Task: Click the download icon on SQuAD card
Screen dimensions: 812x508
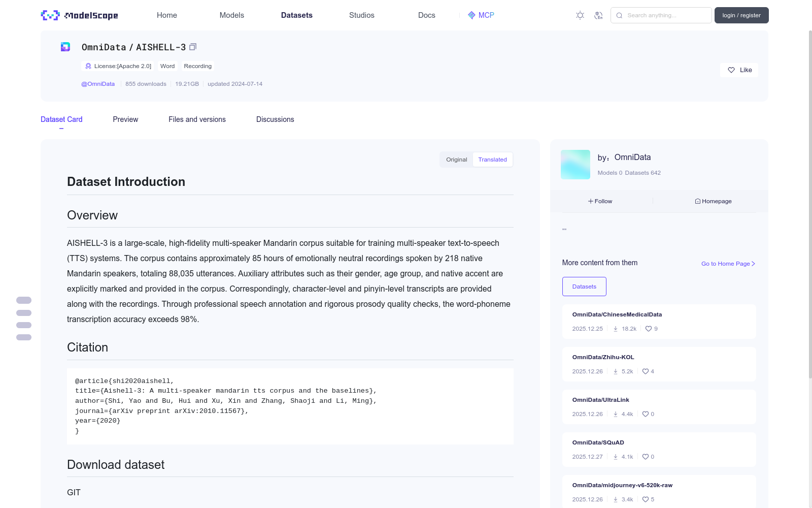Action: [616, 457]
